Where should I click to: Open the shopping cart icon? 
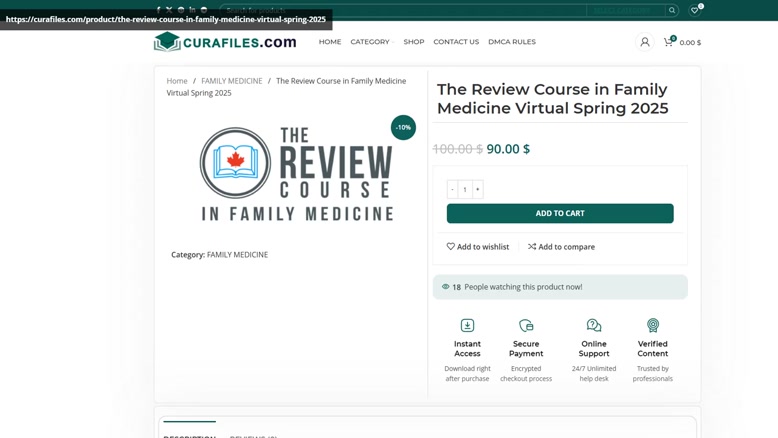668,42
